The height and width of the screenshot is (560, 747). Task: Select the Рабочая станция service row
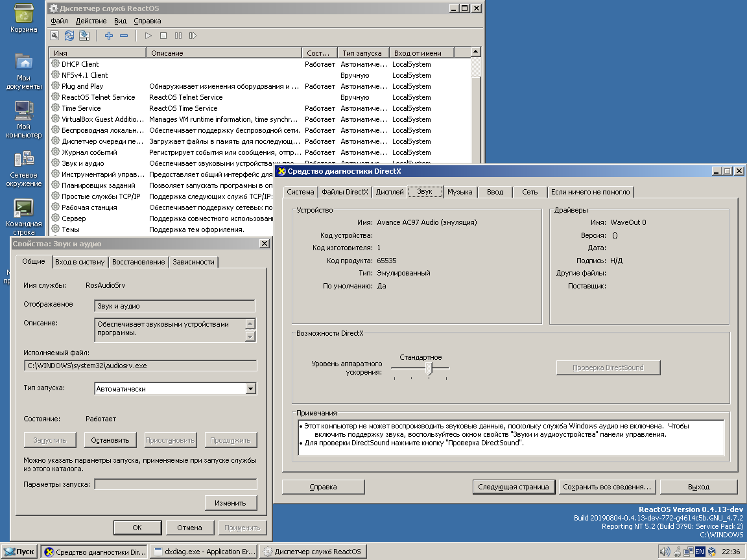tap(162, 207)
